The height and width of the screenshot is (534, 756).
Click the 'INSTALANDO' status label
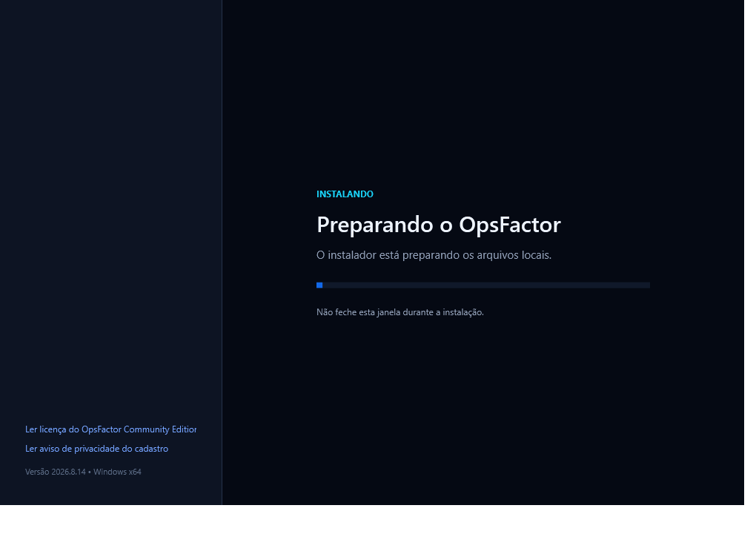[345, 194]
